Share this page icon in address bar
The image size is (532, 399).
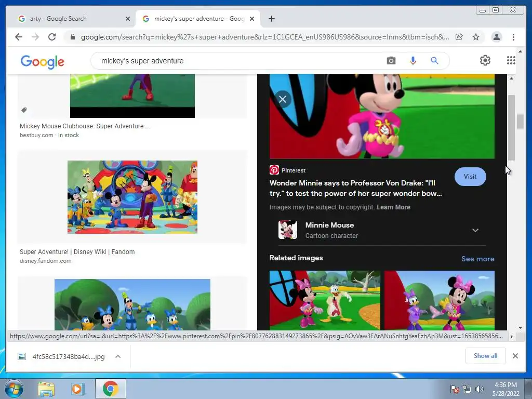(459, 37)
